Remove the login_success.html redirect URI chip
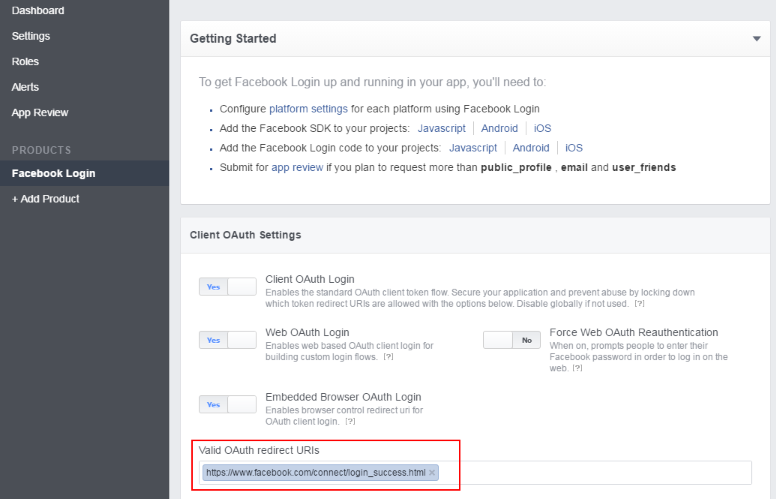 click(432, 473)
